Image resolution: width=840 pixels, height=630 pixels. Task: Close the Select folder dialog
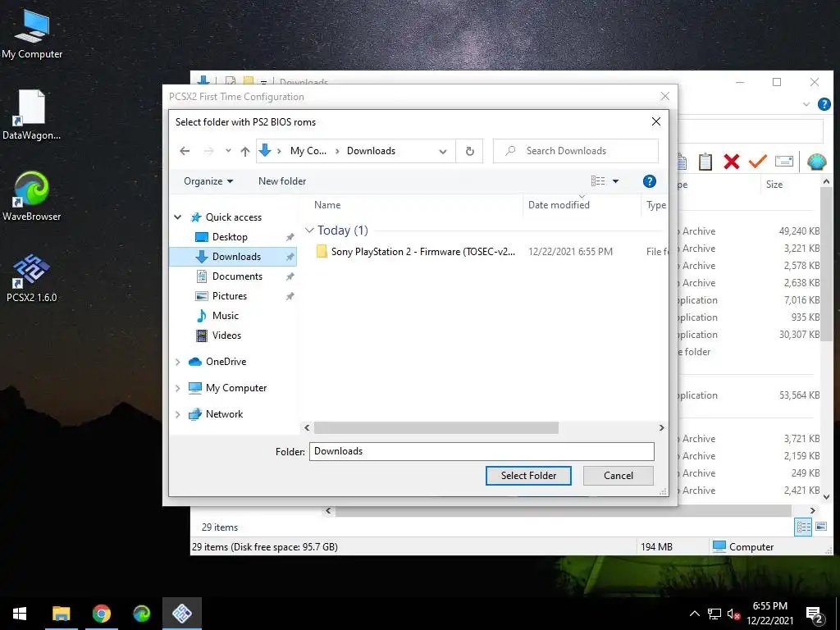coord(655,121)
